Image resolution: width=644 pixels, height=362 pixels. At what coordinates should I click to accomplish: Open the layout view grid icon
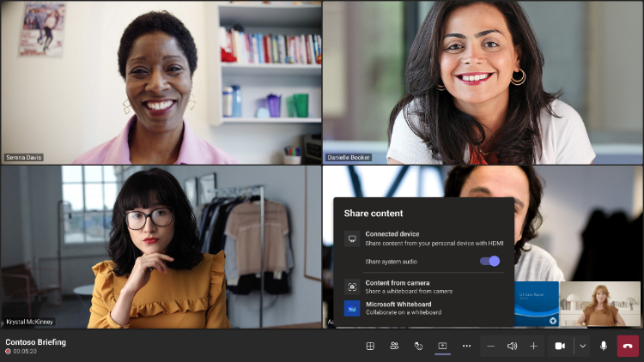(x=370, y=346)
